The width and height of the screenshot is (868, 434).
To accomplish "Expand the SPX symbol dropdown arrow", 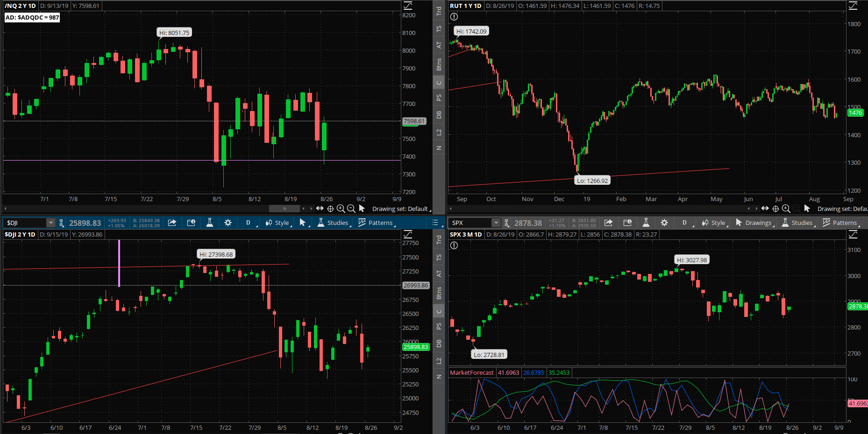I will pos(496,223).
